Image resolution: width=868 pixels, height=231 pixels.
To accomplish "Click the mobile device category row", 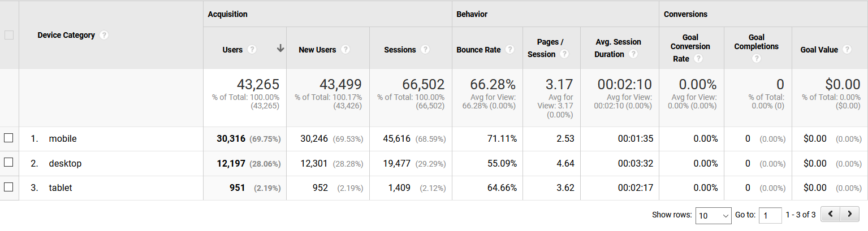I will (x=63, y=139).
